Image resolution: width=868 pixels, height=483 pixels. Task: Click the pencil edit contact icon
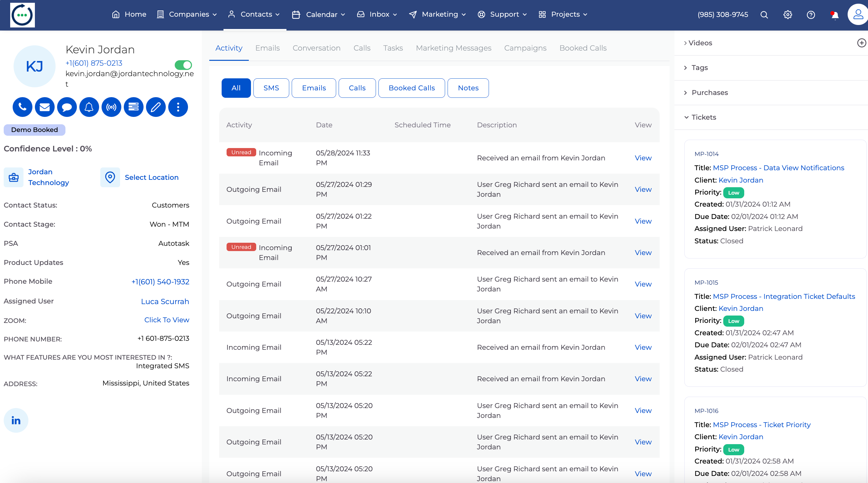pos(156,107)
